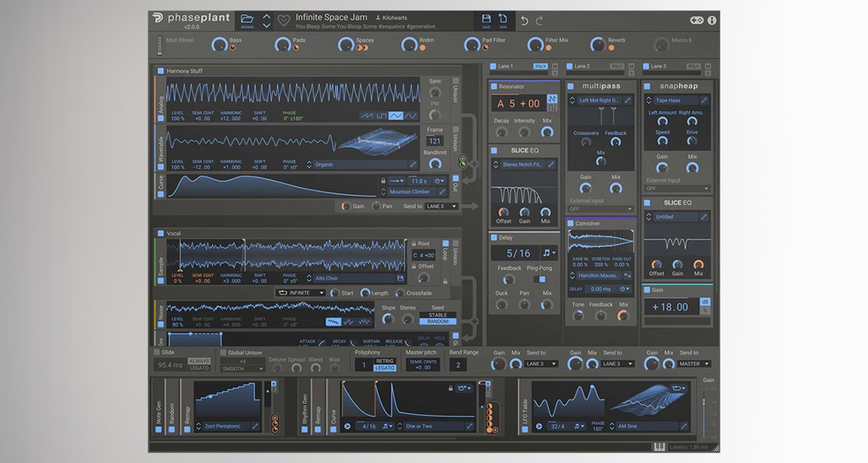Edit the Untitled Slice EQ preset in Lane 3

[x=704, y=217]
